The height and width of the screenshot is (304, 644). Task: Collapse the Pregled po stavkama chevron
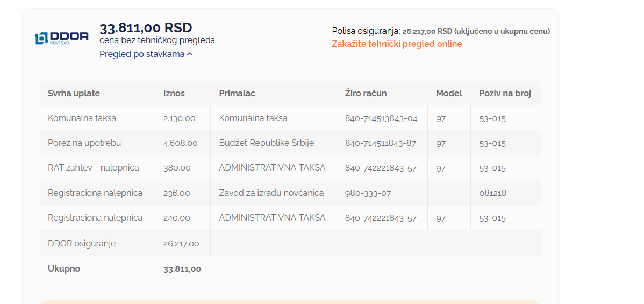190,54
